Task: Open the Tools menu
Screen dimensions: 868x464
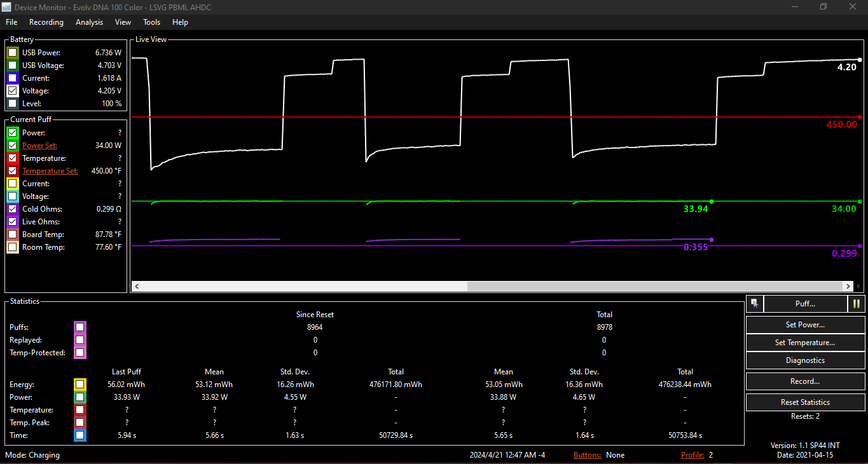Action: [151, 22]
